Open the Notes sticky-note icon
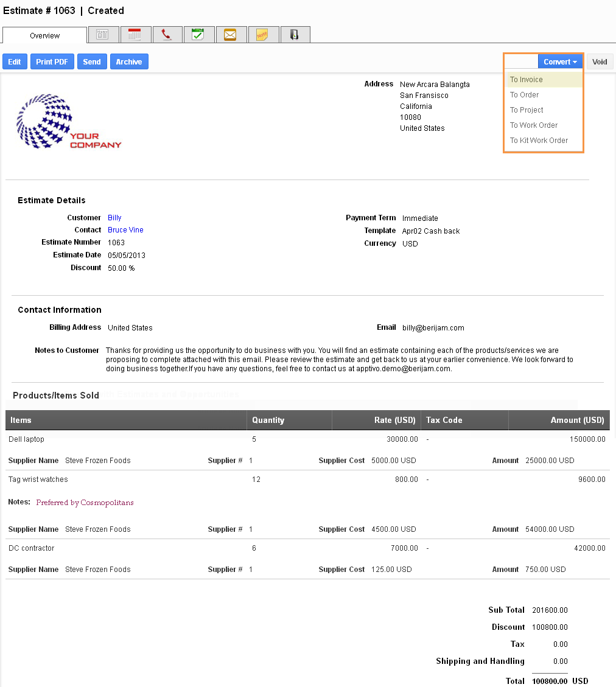Screen dimensions: 616x687 (263, 34)
